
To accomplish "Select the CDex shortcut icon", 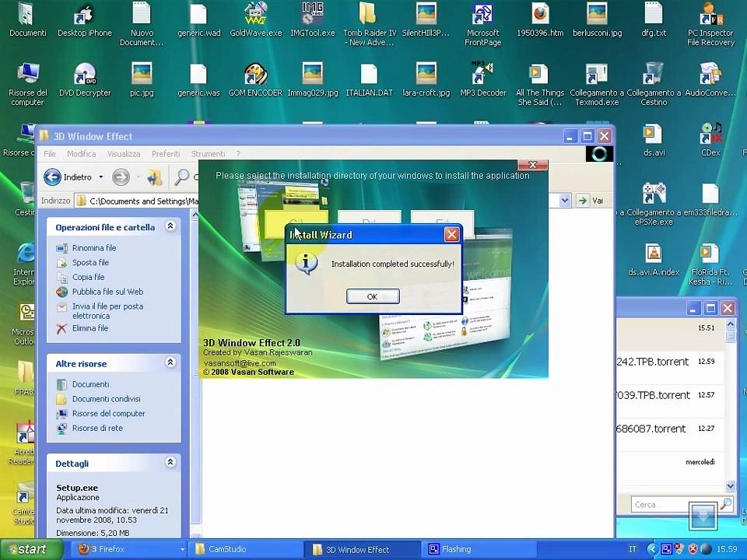I will (710, 140).
